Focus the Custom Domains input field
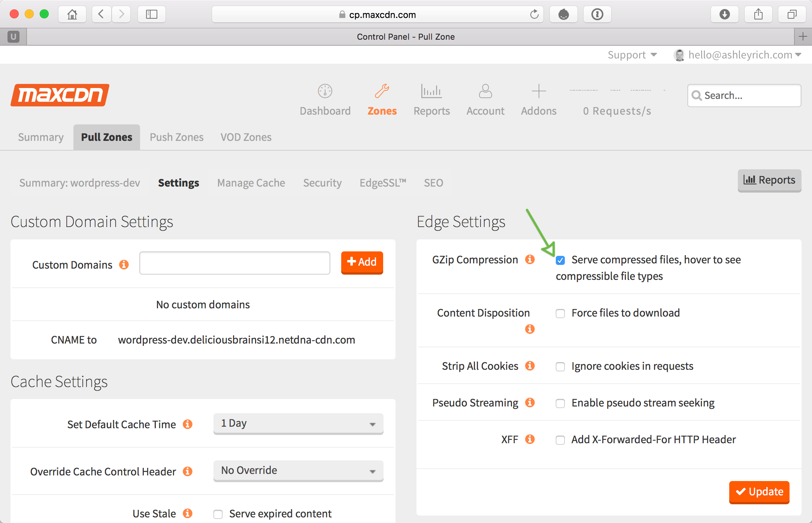 (235, 263)
